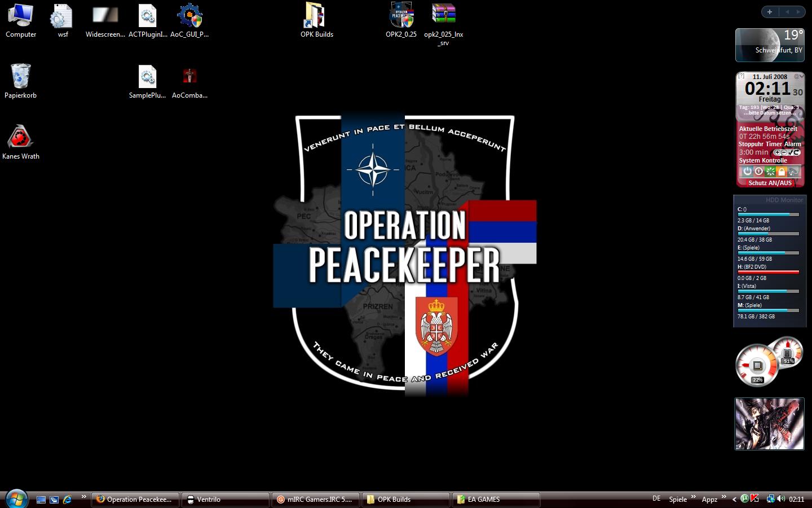Open the Schweinfurt weather gadget

point(770,45)
